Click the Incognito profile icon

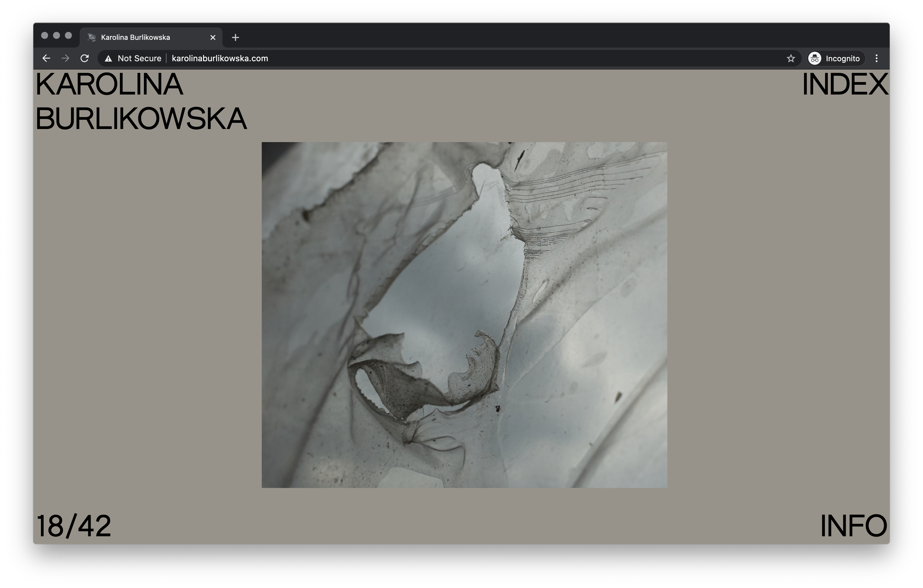click(814, 58)
